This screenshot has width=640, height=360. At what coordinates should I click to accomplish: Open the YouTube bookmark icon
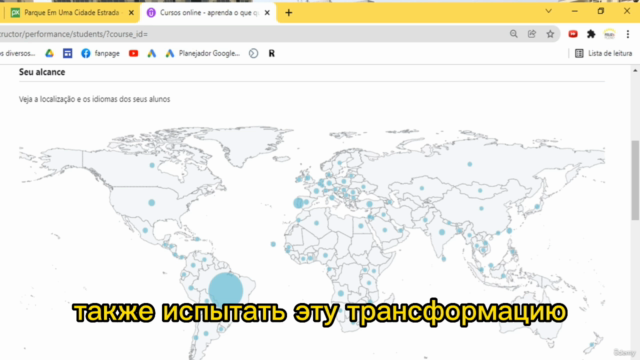[x=133, y=53]
